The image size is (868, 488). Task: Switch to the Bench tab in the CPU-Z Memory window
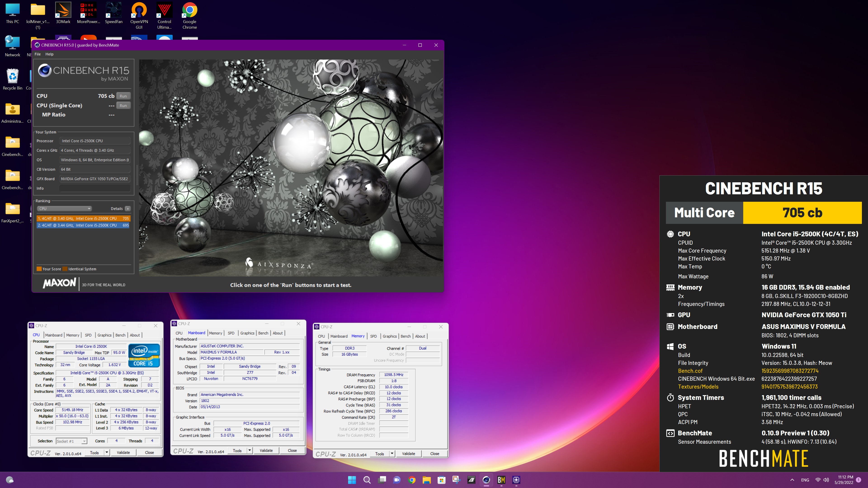pos(405,336)
